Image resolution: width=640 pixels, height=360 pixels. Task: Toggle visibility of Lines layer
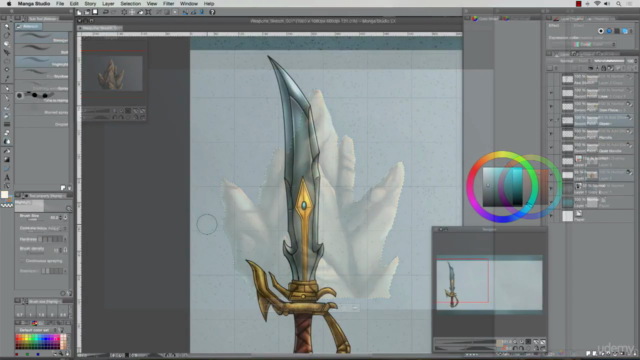pos(551,93)
